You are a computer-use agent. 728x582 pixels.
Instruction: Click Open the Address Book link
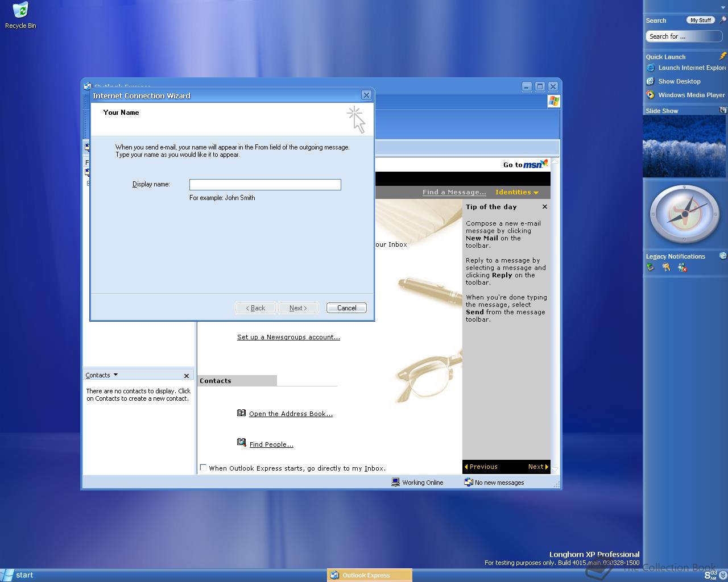tap(291, 414)
